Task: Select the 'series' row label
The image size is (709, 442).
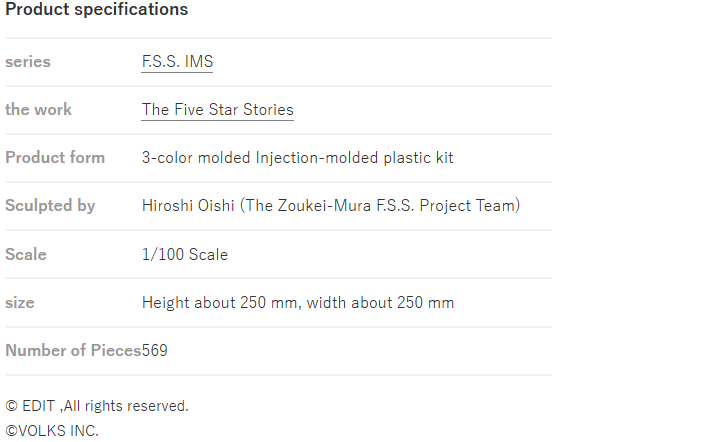Action: point(28,61)
